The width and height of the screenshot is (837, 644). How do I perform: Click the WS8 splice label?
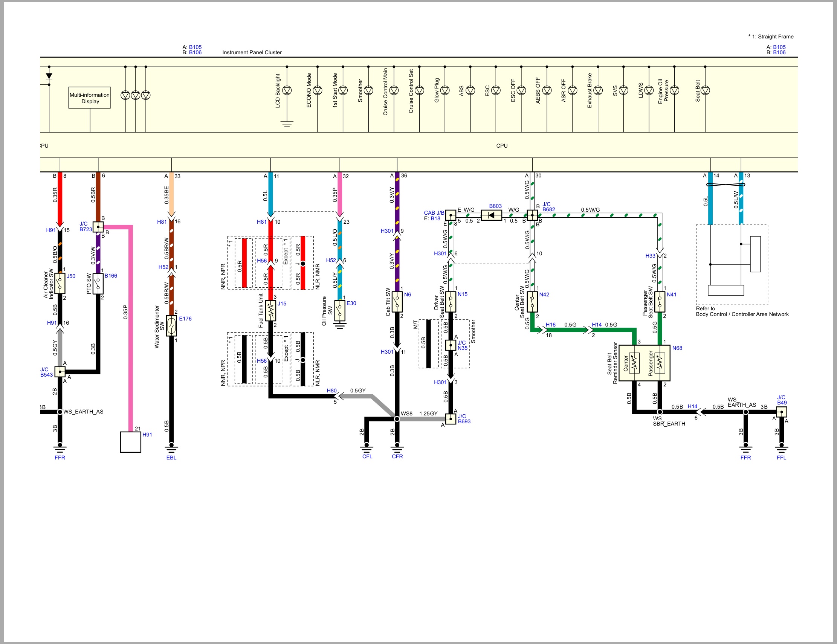click(x=406, y=414)
